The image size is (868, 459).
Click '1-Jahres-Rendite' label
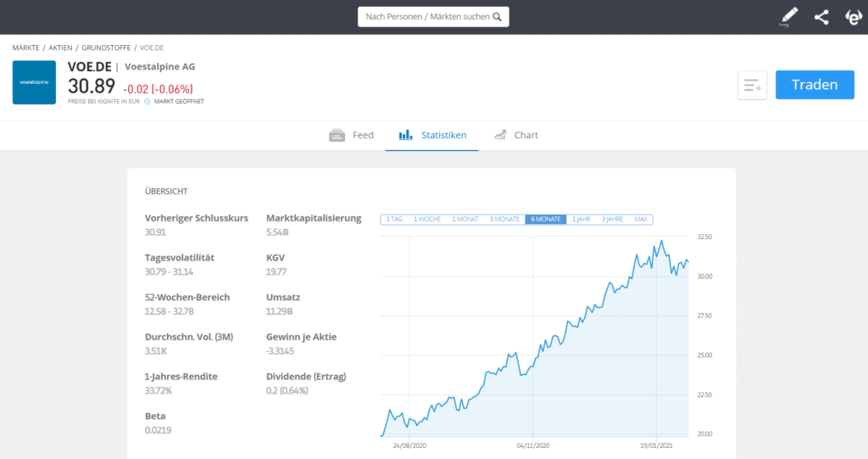click(181, 377)
